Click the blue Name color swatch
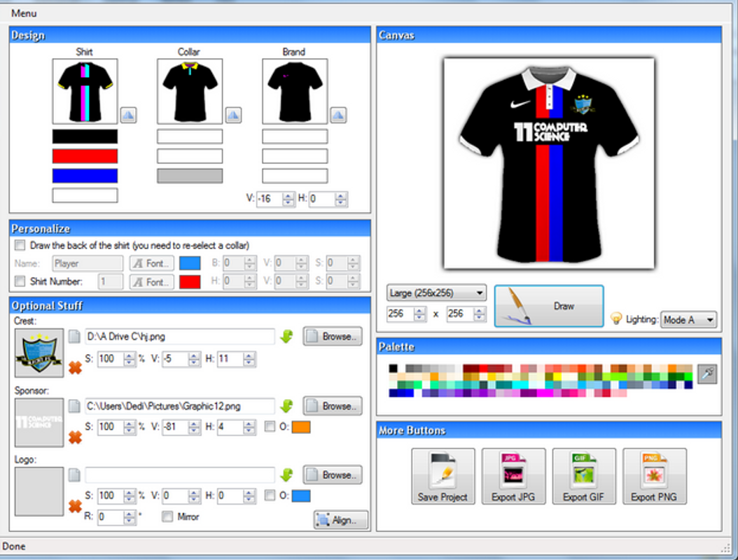This screenshot has height=560, width=738. tap(190, 263)
